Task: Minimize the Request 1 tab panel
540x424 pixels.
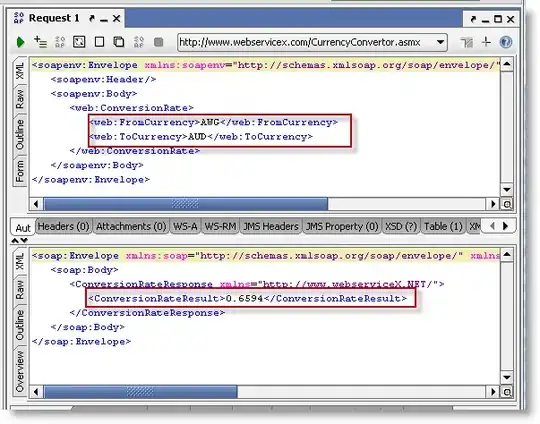Action: pyautogui.click(x=104, y=20)
